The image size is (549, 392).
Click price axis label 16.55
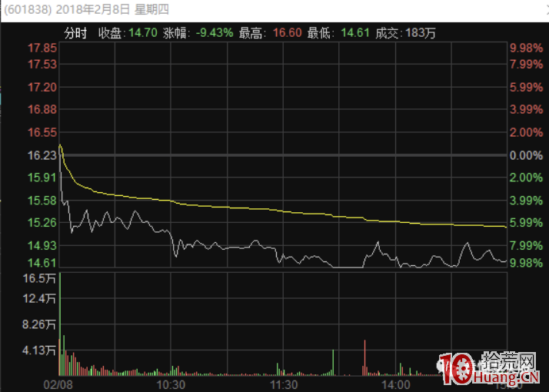(42, 132)
